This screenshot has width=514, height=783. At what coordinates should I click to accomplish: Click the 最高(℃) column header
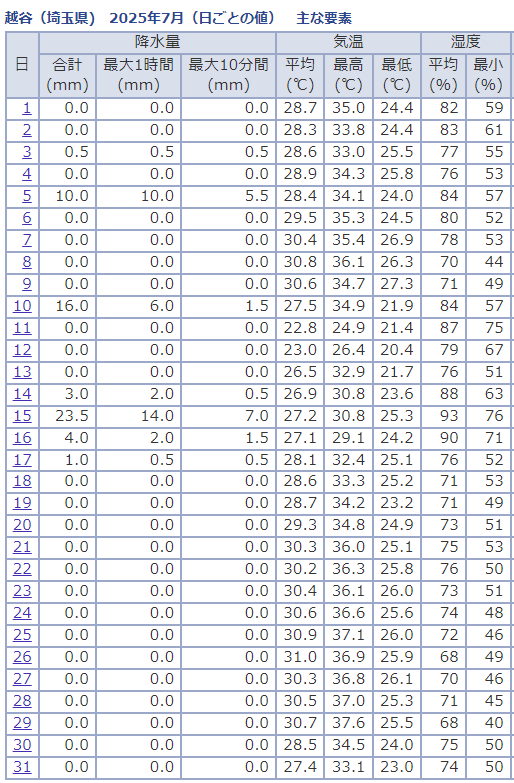point(348,75)
